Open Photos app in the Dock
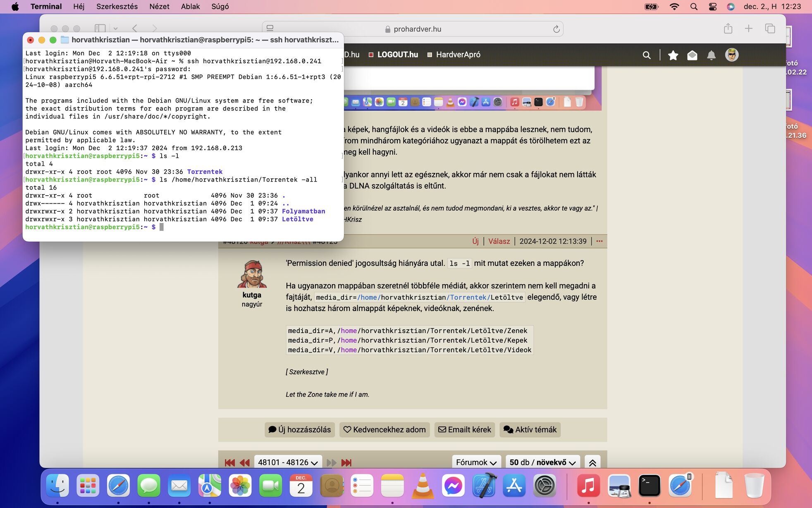Screen dimensions: 812x508 tap(240, 485)
